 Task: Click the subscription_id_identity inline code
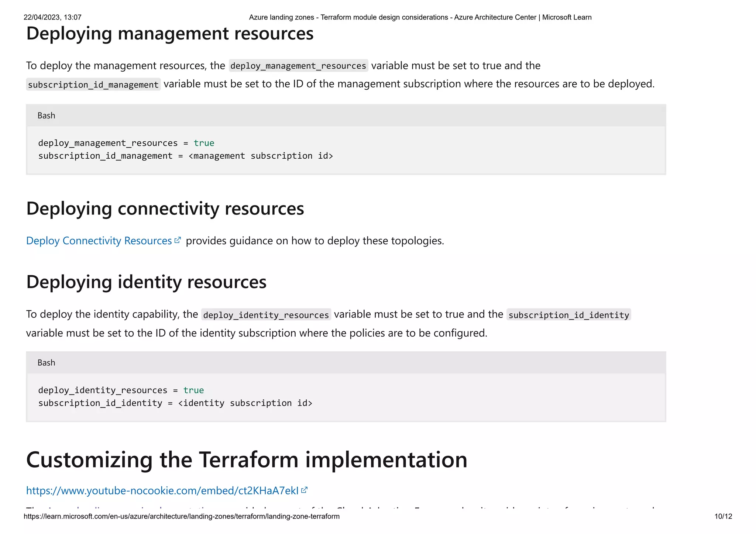[568, 315]
